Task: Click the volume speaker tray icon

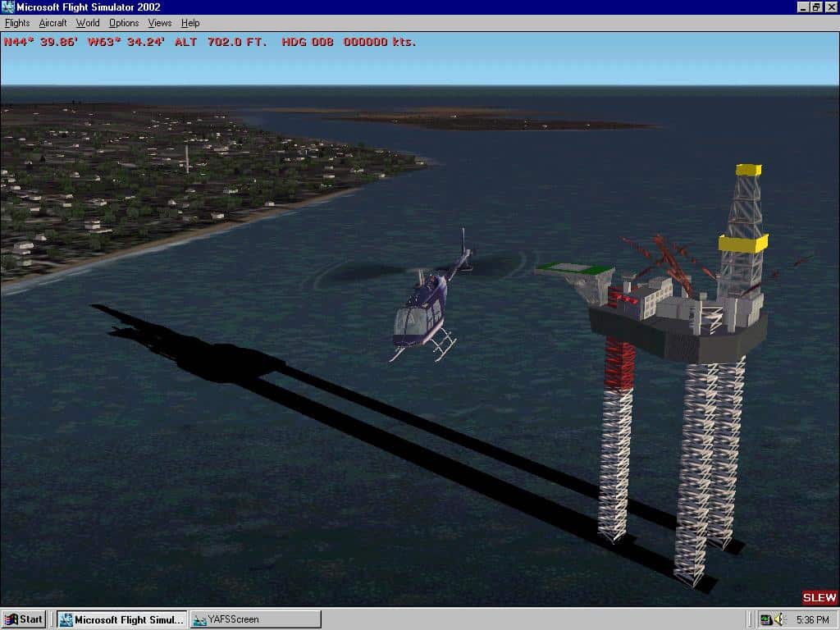Action: (779, 619)
